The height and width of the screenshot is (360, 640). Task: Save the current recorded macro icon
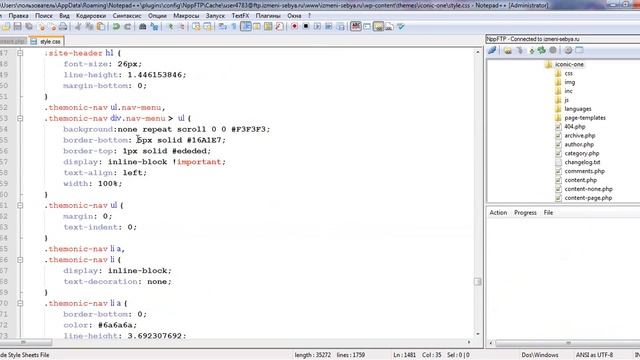(340, 27)
